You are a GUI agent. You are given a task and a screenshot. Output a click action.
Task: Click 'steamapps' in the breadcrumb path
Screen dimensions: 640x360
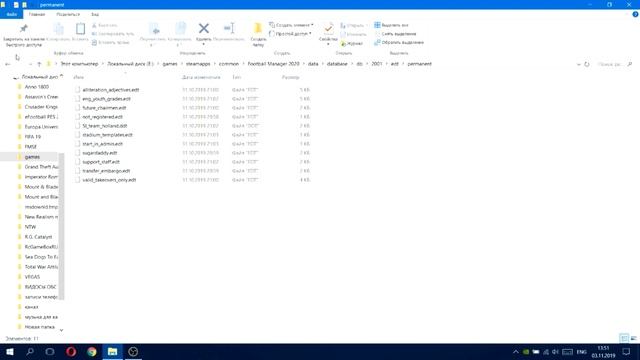198,64
